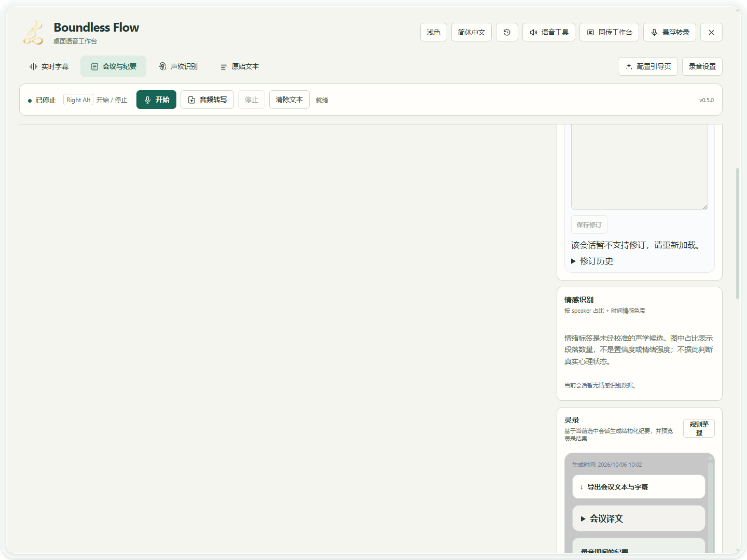Click the disabled 停止 button
Image resolution: width=747 pixels, height=560 pixels.
(x=252, y=100)
